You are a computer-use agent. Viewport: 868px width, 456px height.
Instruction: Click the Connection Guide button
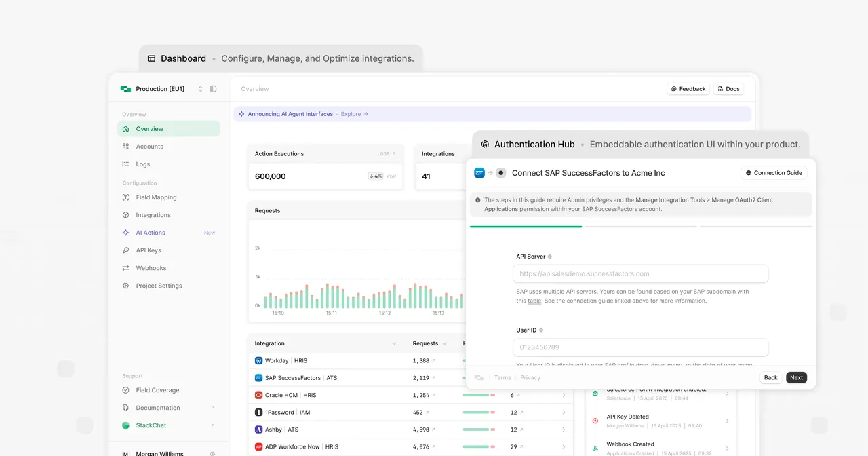point(774,173)
